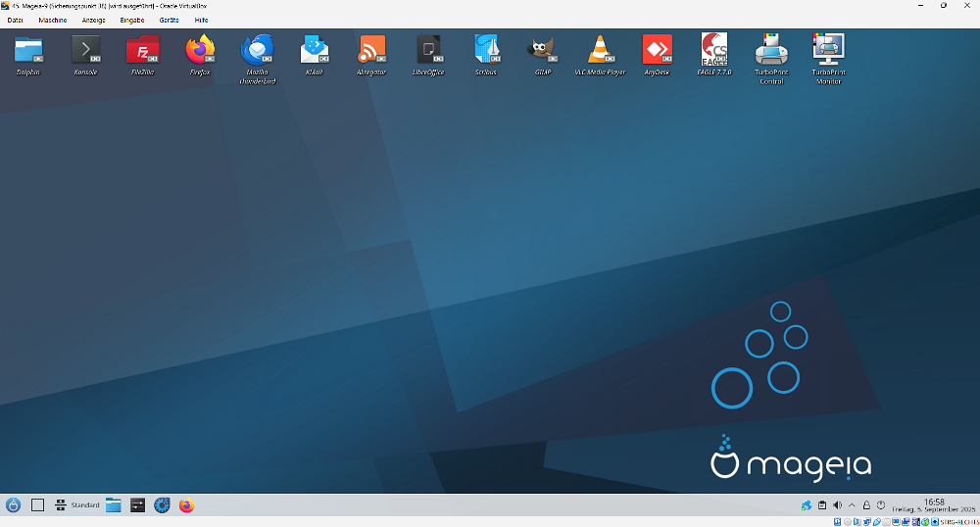The height and width of the screenshot is (527, 980).
Task: Open the KMail desktop icon
Action: (314, 50)
